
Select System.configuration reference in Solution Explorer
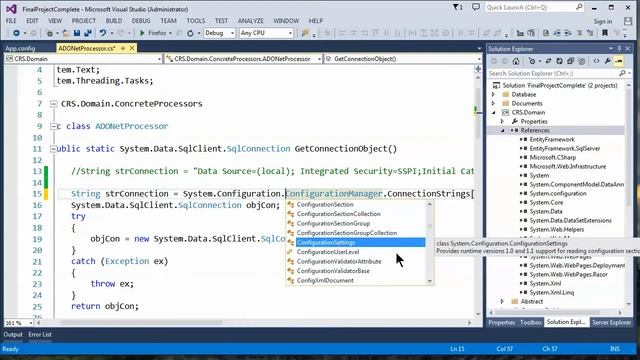pyautogui.click(x=558, y=194)
